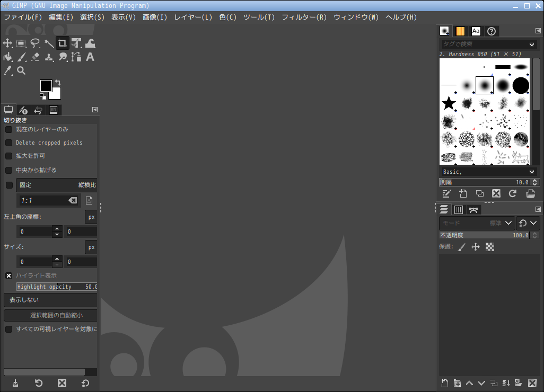Open the ファイル(F) menu

tap(23, 17)
